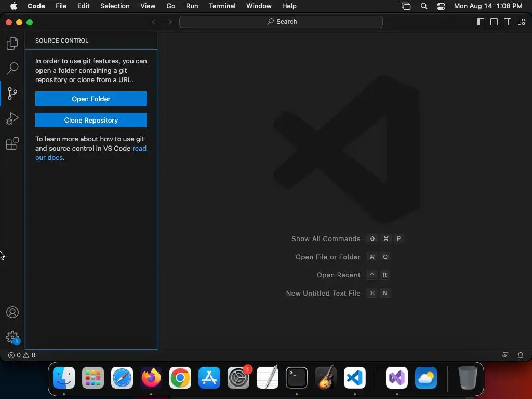Viewport: 532px width, 399px height.
Task: Open the Go menu
Action: pyautogui.click(x=171, y=6)
